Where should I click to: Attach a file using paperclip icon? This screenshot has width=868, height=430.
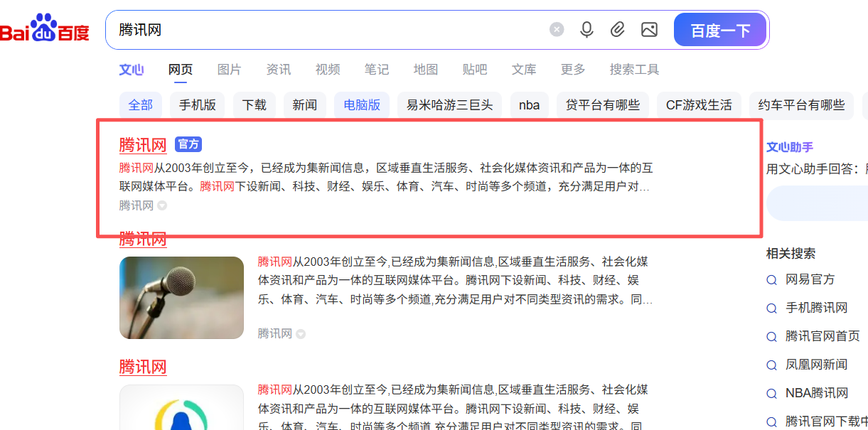(x=618, y=30)
